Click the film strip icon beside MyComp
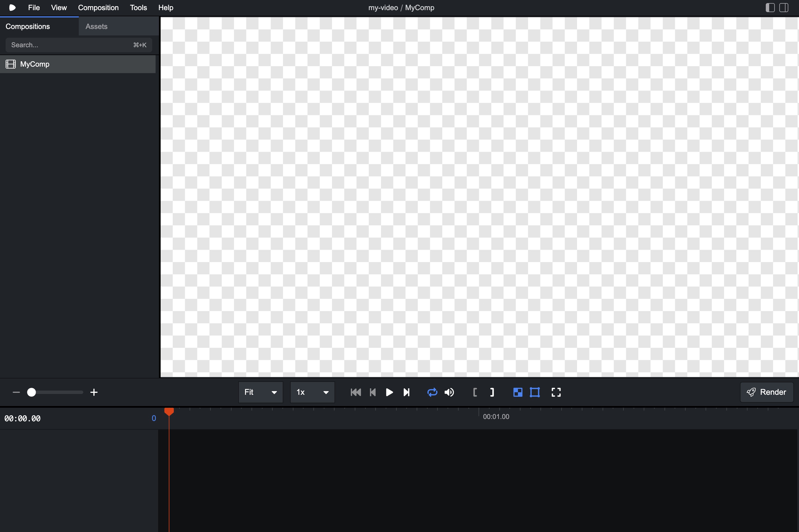Image resolution: width=799 pixels, height=532 pixels. tap(10, 64)
